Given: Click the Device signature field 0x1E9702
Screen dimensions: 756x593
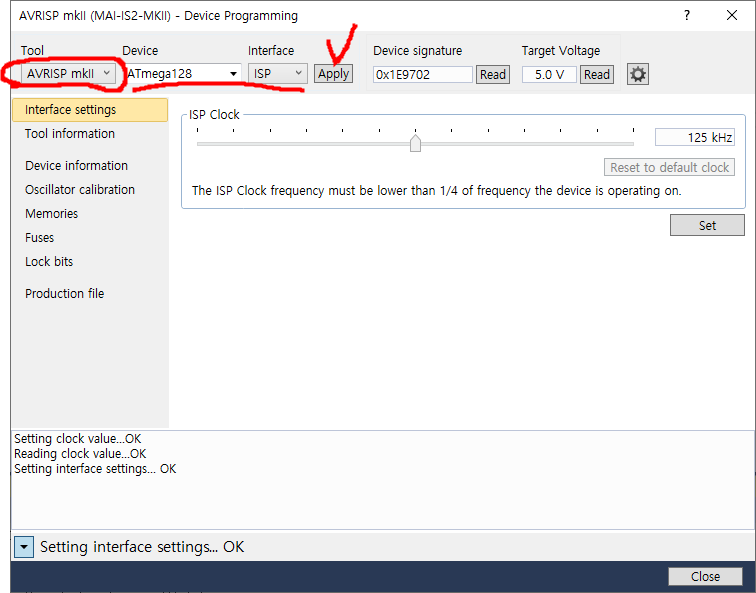Looking at the screenshot, I should (422, 75).
